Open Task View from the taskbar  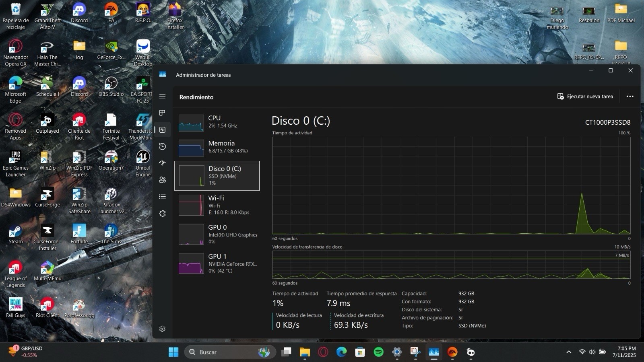click(x=286, y=352)
